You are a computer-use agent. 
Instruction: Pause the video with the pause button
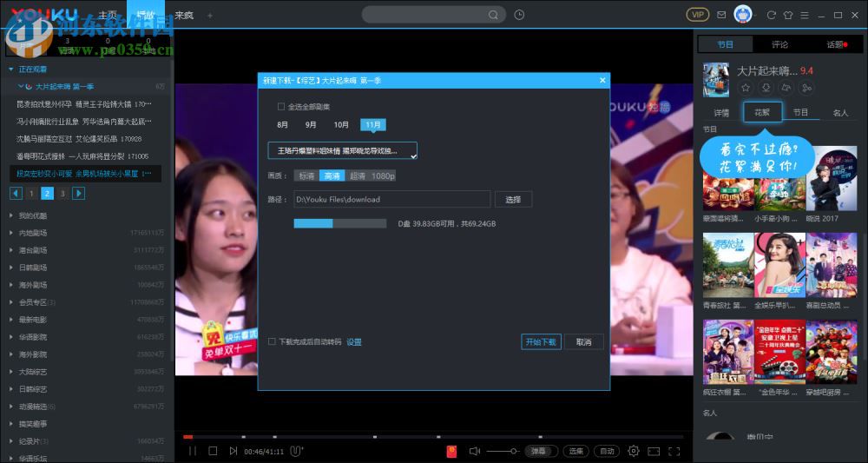pos(193,451)
